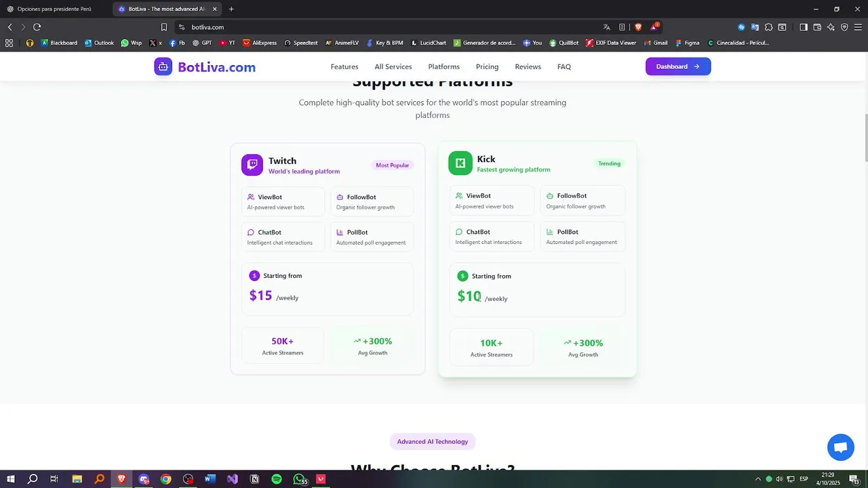
Task: Open the Blackboard bookmark
Action: pos(59,43)
